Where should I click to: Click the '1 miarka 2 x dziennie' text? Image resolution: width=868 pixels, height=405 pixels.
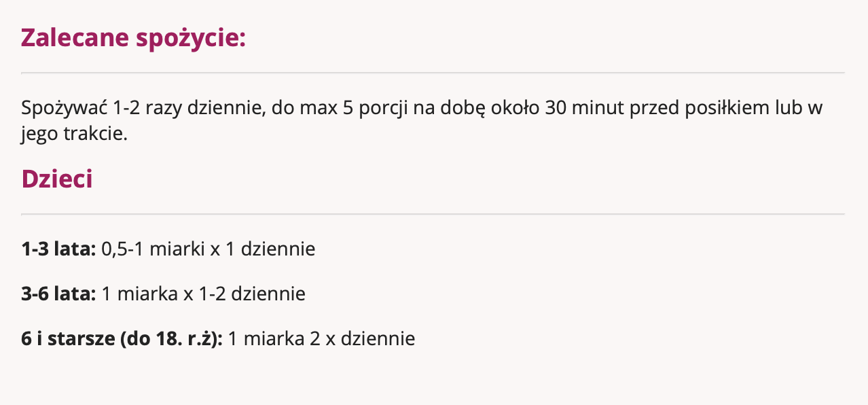(x=321, y=338)
